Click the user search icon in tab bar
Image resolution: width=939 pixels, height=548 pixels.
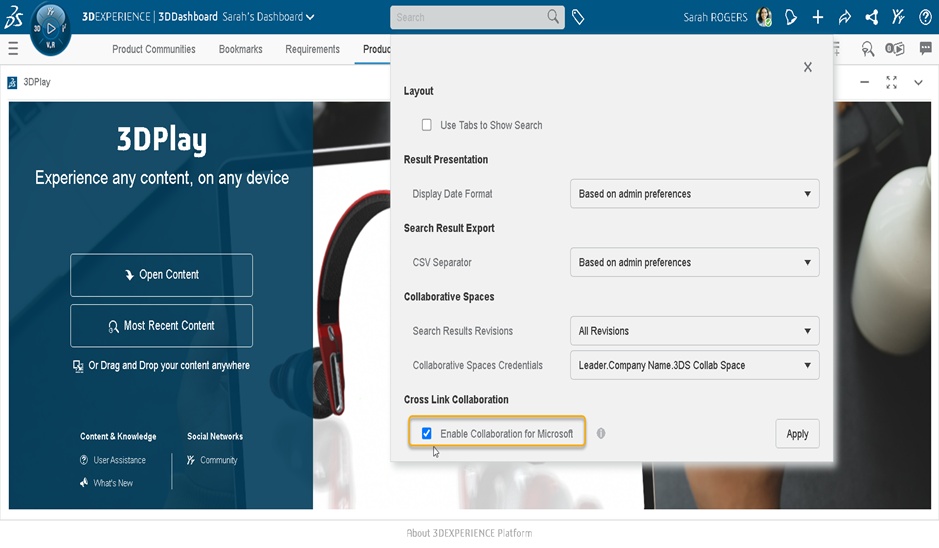point(867,49)
